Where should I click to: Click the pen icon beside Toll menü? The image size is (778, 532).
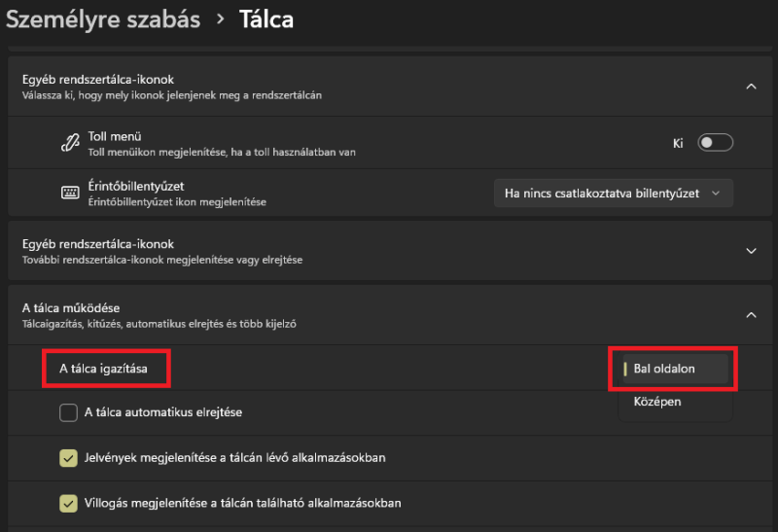69,142
